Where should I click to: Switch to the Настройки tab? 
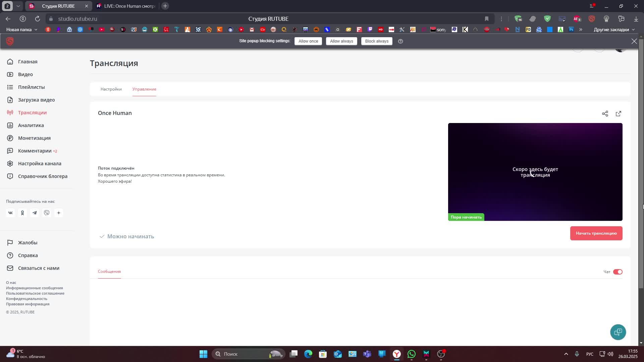point(111,89)
